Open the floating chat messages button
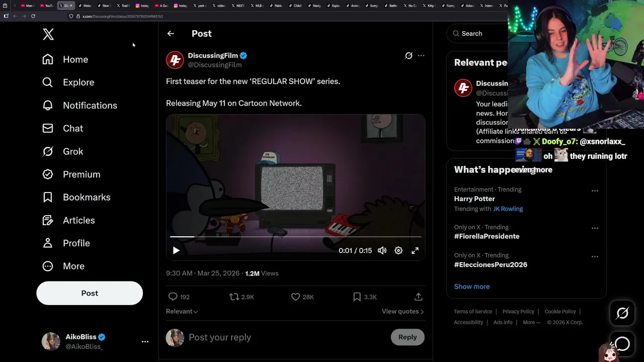Image resolution: width=644 pixels, height=362 pixels. [622, 344]
